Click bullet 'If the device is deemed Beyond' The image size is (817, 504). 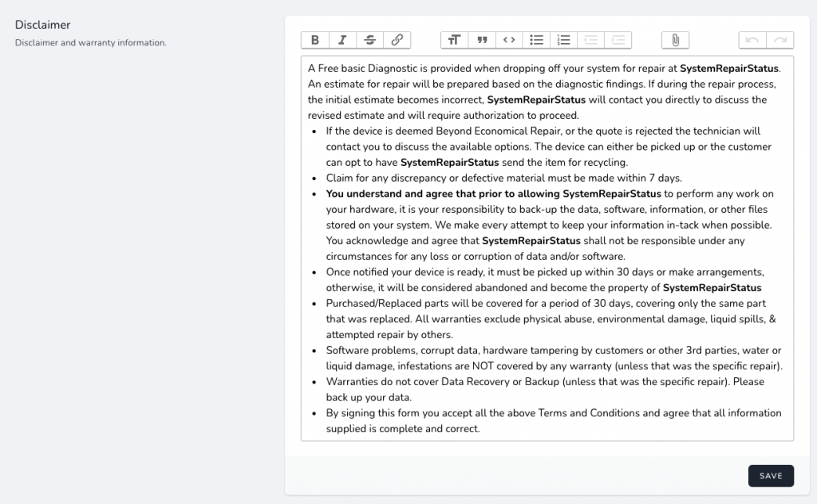[549, 147]
